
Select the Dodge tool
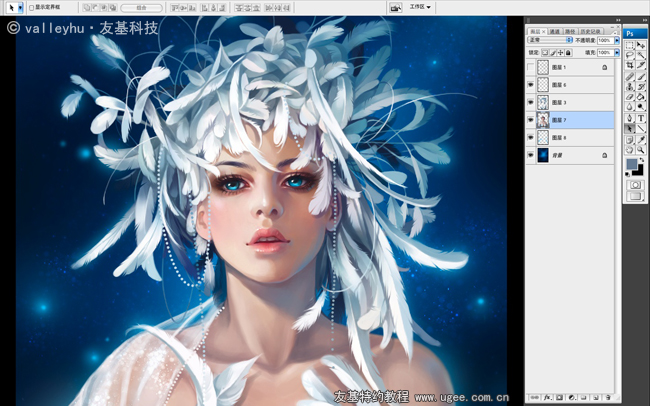coord(641,107)
